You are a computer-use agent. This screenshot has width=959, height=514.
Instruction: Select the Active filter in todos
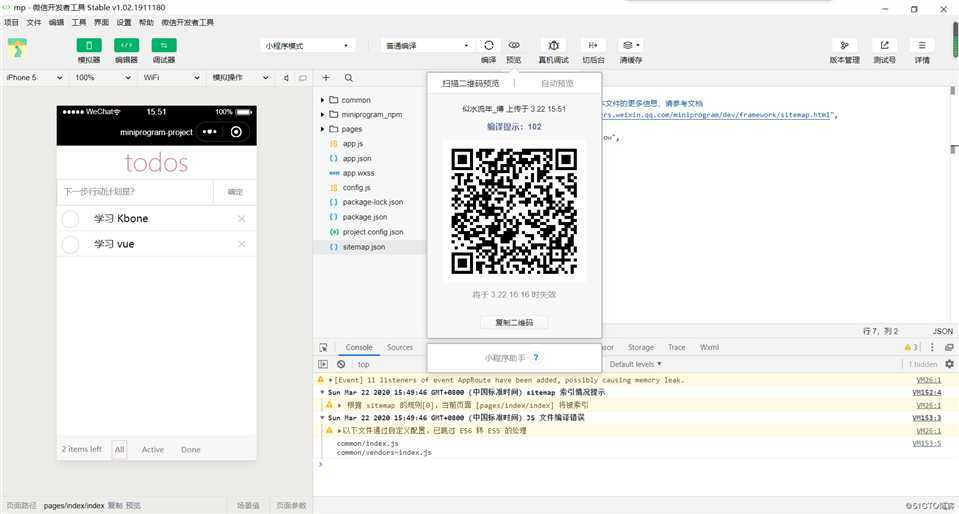[153, 450]
